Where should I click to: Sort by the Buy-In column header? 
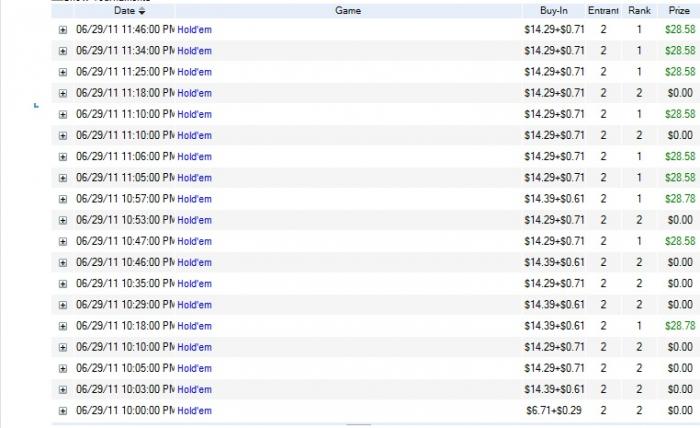coord(554,11)
